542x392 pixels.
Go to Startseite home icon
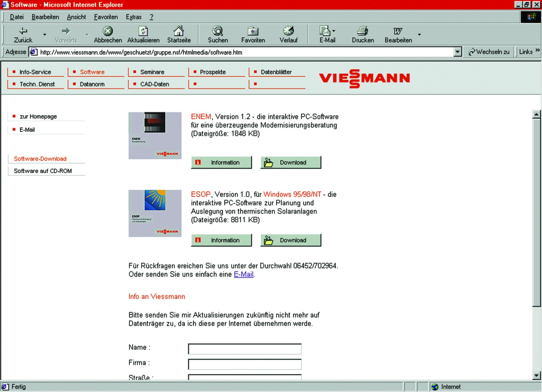click(178, 31)
